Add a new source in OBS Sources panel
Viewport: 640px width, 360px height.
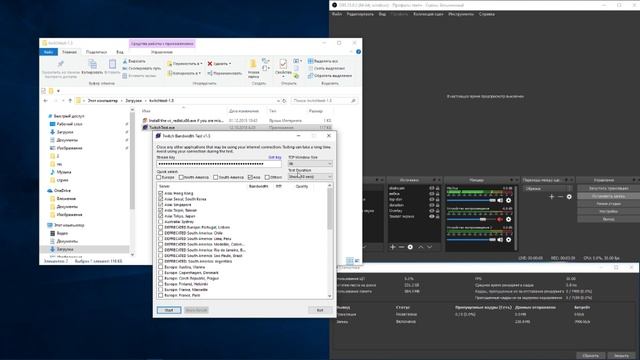pyautogui.click(x=393, y=247)
